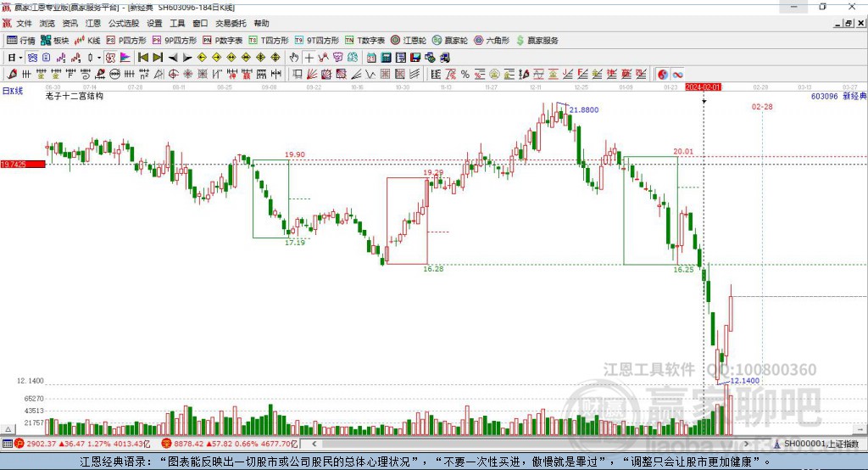This screenshot has width=868, height=470.
Task: Toggle the crosshair cursor tool
Action: [x=309, y=58]
